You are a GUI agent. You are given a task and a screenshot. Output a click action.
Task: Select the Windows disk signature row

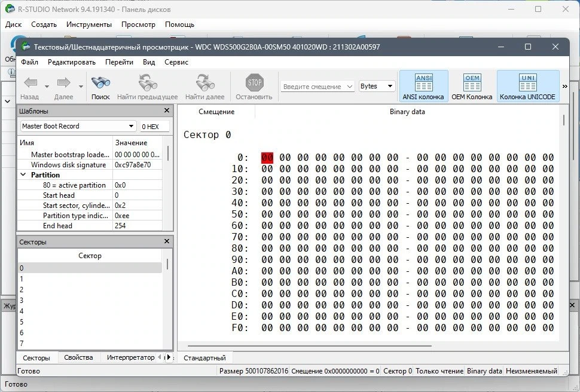pos(90,164)
